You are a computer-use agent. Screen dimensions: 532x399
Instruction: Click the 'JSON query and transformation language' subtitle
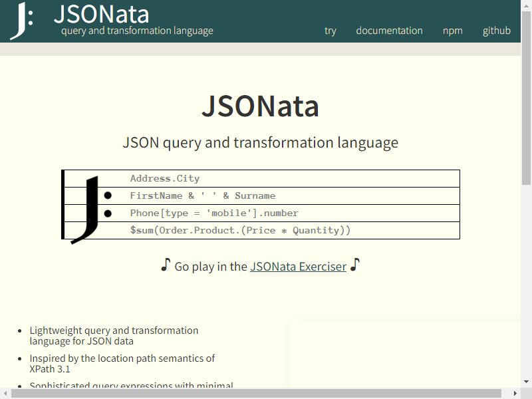click(260, 142)
